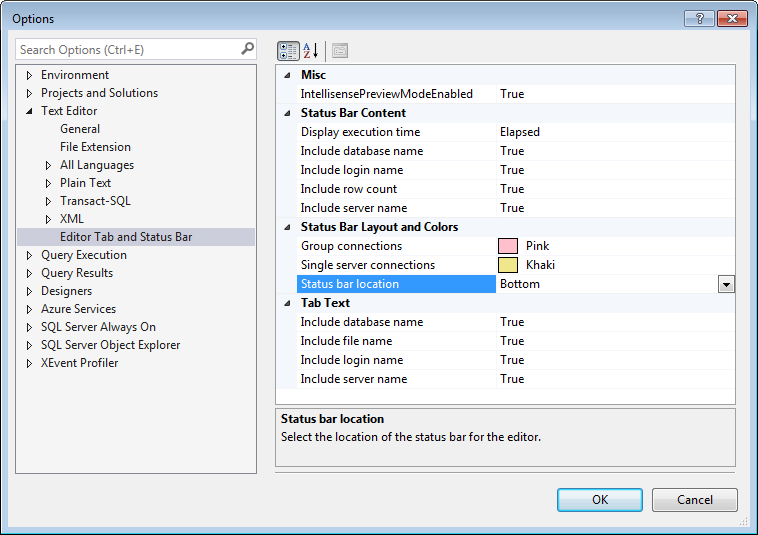Click the Pink group connections swatch
This screenshot has width=758, height=535.
tap(508, 246)
